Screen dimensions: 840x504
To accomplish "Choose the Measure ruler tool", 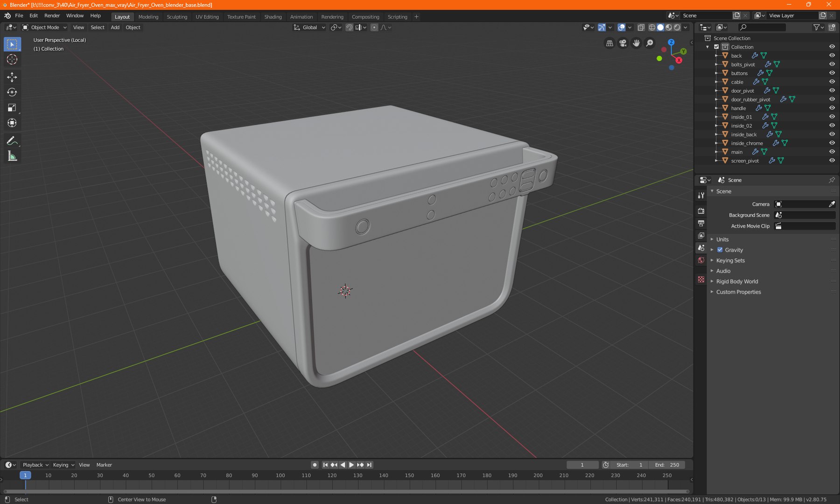I will pos(12,156).
